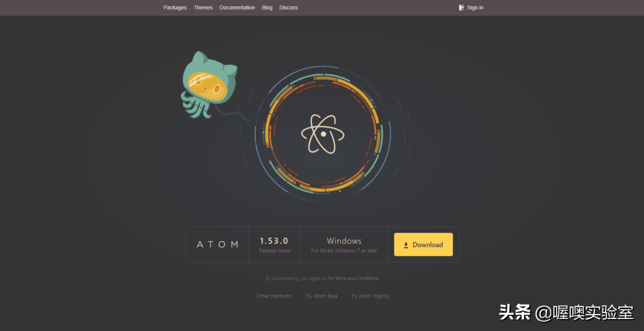Open the Blog link
Image resolution: width=644 pixels, height=331 pixels.
267,8
